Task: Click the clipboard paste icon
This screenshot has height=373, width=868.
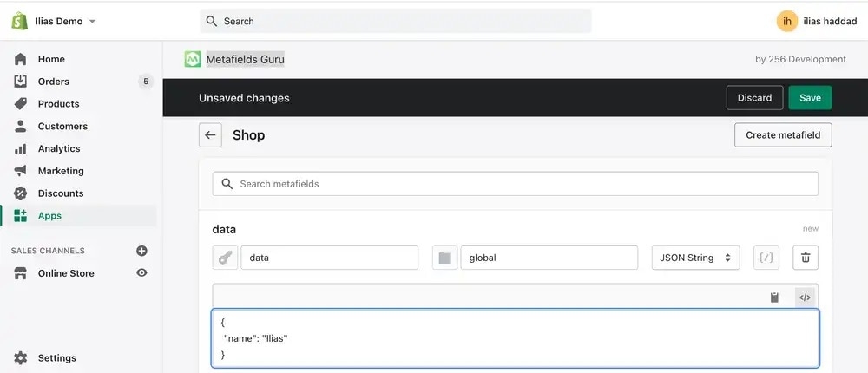Action: tap(774, 298)
